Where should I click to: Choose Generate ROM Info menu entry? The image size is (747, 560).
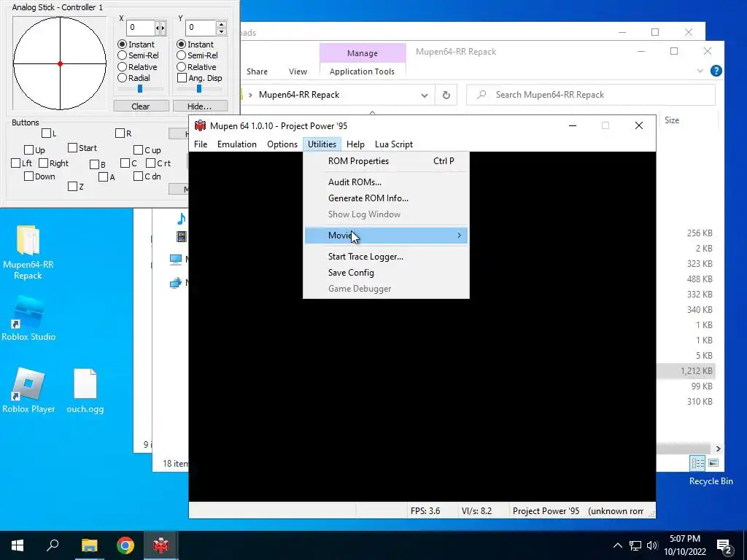click(x=386, y=198)
